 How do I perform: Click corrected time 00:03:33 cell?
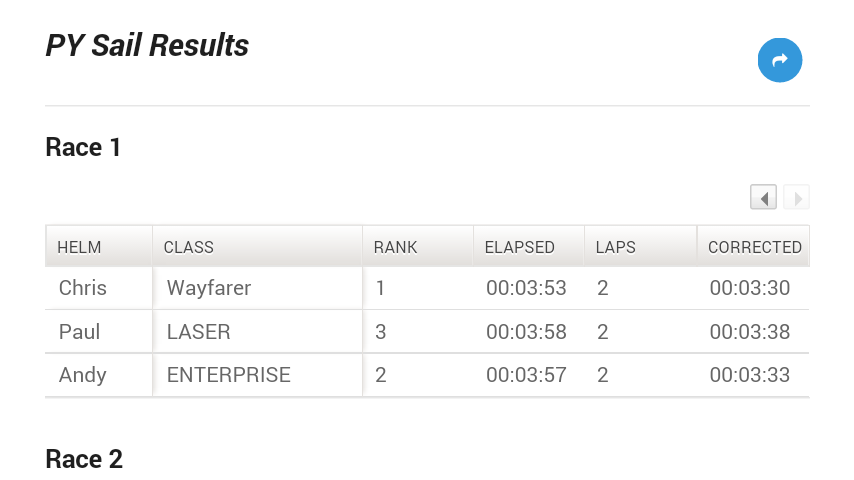point(750,375)
